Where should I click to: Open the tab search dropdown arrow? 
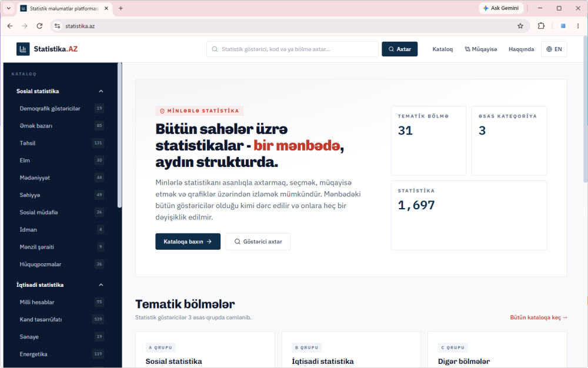8,8
